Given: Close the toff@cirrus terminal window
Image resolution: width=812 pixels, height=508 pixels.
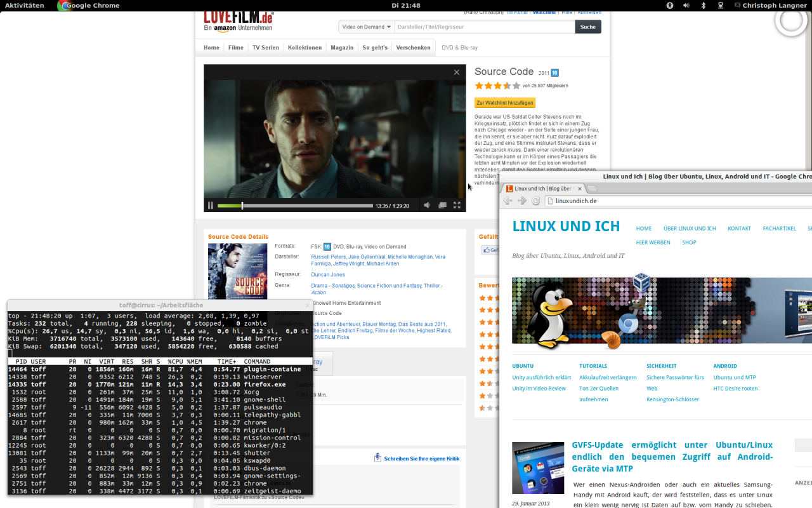Looking at the screenshot, I should [x=308, y=305].
